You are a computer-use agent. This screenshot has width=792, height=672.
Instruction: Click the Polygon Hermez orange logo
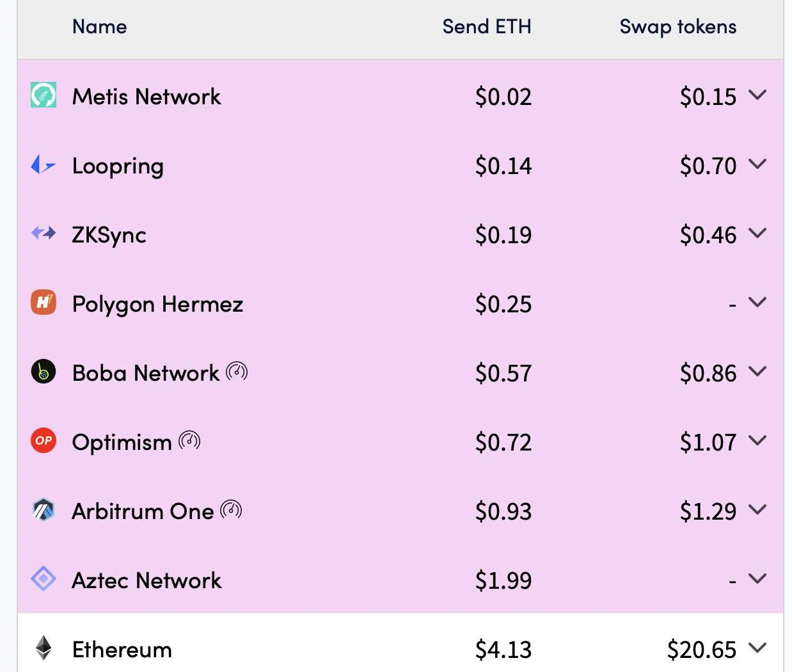[x=44, y=303]
